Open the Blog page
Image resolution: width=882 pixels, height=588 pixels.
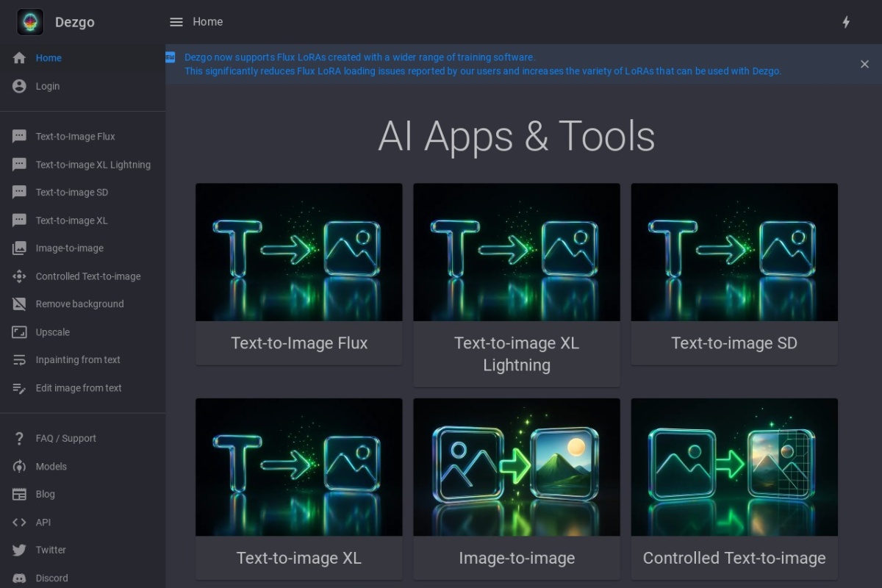[x=45, y=495]
